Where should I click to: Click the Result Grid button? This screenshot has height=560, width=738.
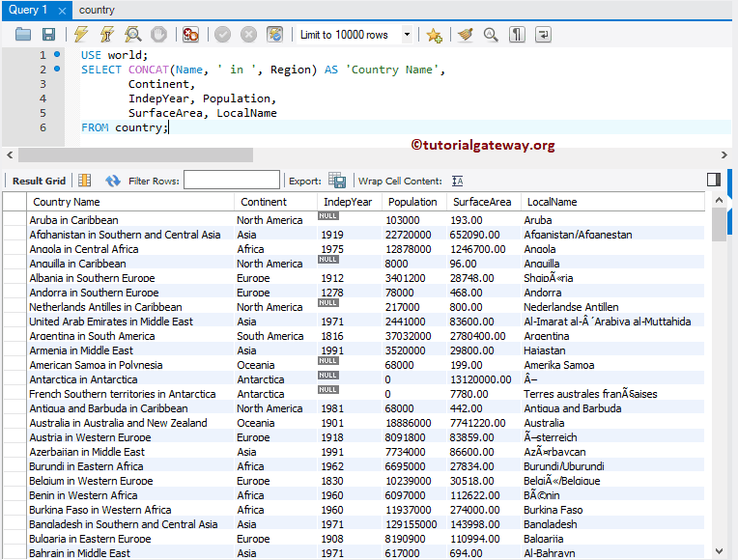39,181
